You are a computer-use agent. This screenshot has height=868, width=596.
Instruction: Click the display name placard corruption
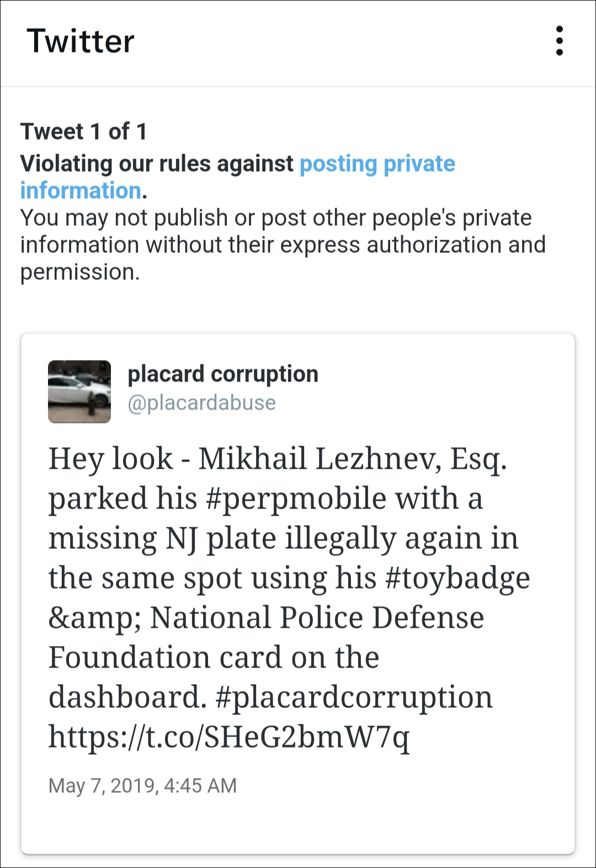[x=223, y=373]
